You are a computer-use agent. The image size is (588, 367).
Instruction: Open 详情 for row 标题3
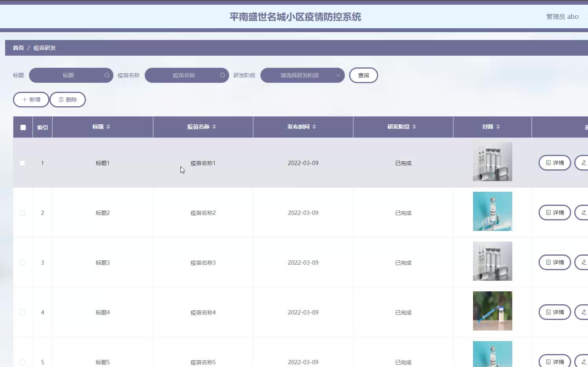click(555, 262)
